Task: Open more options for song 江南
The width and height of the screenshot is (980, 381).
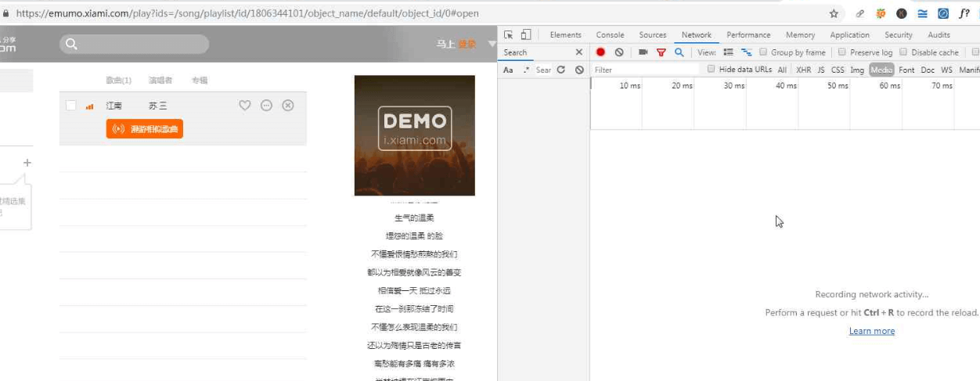Action: (266, 106)
